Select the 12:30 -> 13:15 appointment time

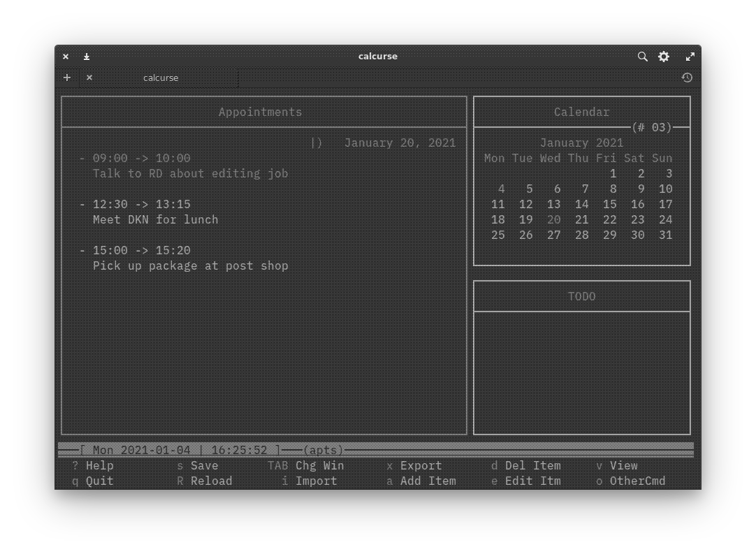pyautogui.click(x=141, y=205)
